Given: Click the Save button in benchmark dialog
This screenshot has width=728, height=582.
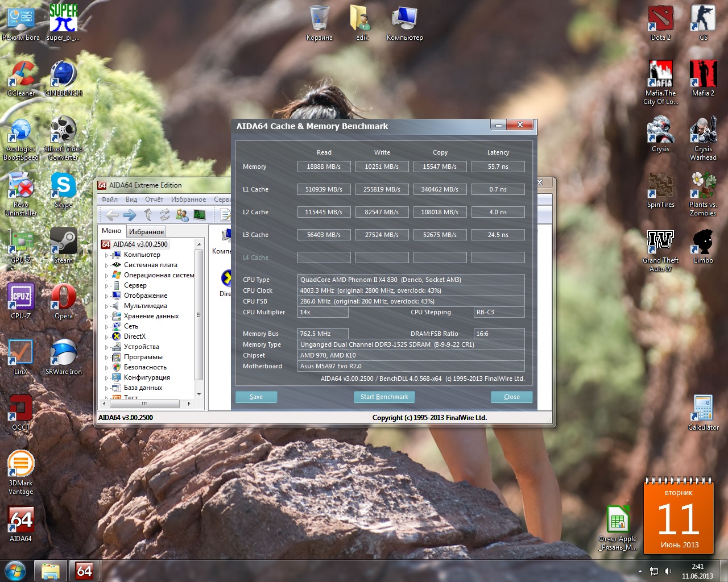Looking at the screenshot, I should [x=256, y=397].
